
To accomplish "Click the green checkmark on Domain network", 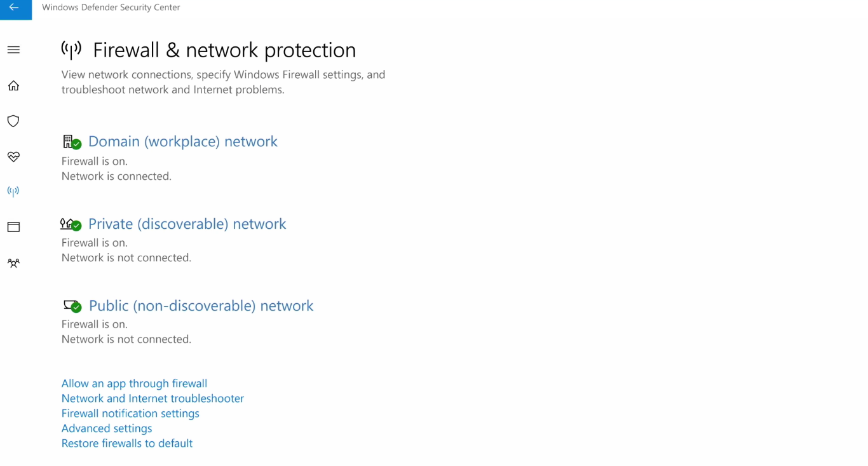I will coord(76,145).
